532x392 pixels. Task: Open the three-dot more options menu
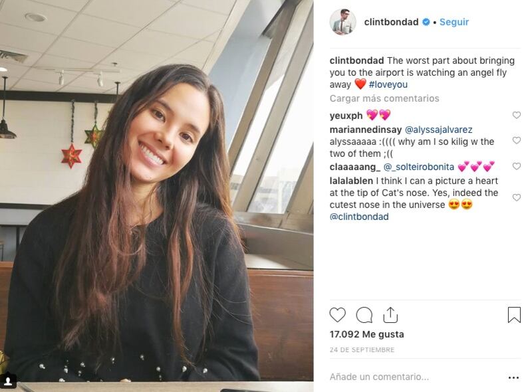pos(513,377)
